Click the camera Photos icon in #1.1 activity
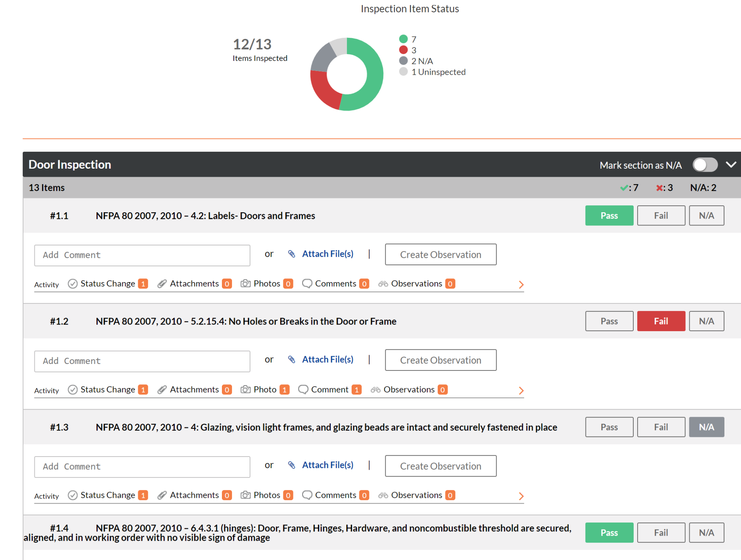This screenshot has width=741, height=560. click(245, 284)
